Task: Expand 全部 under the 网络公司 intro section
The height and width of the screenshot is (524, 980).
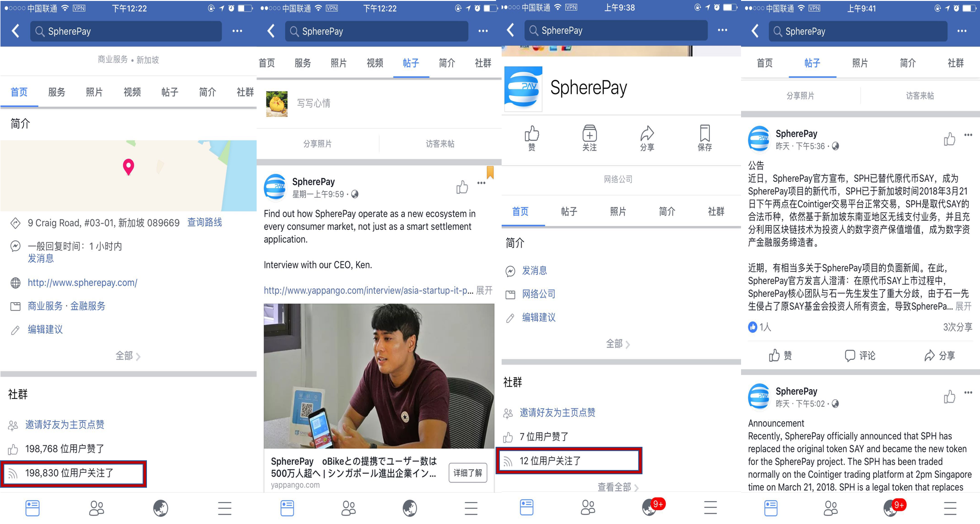Action: [x=618, y=344]
